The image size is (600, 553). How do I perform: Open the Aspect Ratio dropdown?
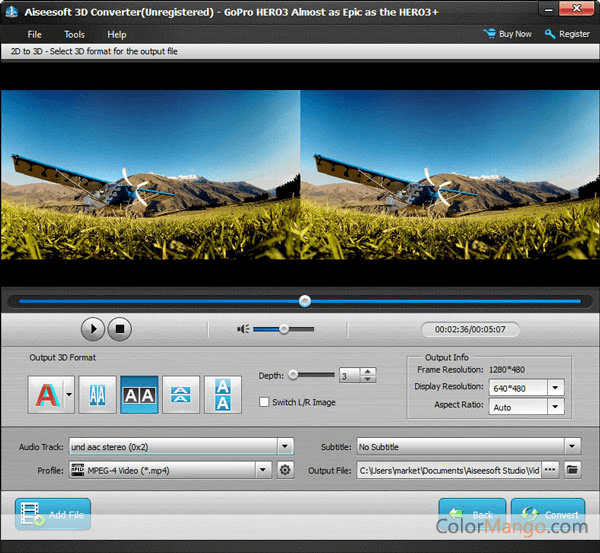555,407
